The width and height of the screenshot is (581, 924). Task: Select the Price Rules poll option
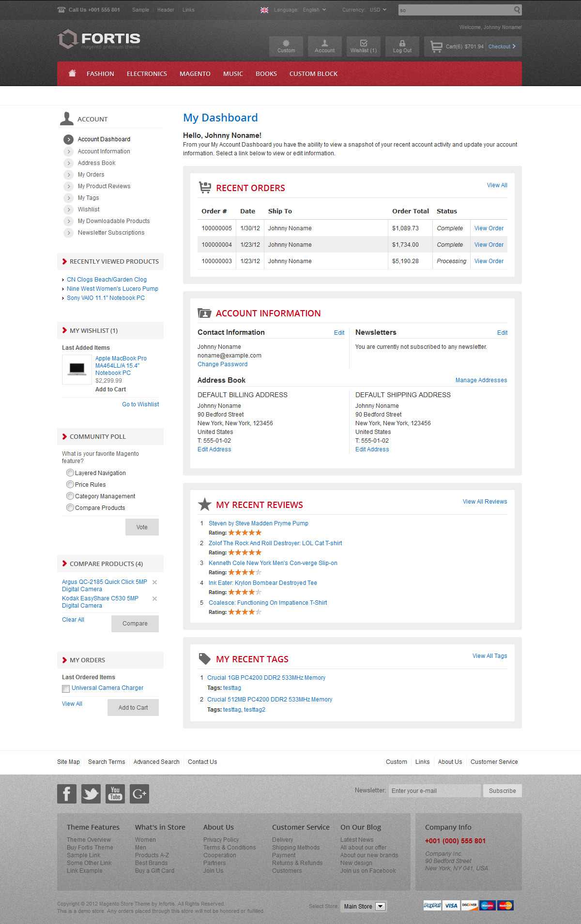click(x=70, y=484)
